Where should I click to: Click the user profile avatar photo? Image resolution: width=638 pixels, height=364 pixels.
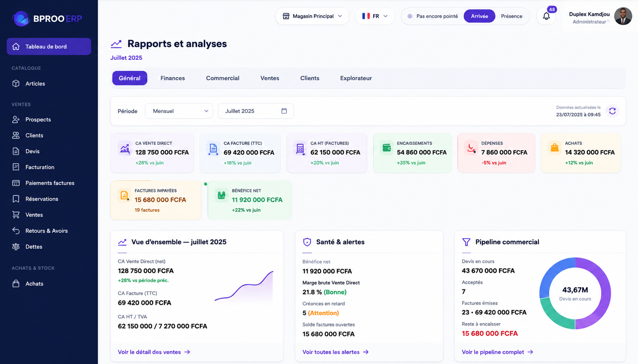point(623,16)
